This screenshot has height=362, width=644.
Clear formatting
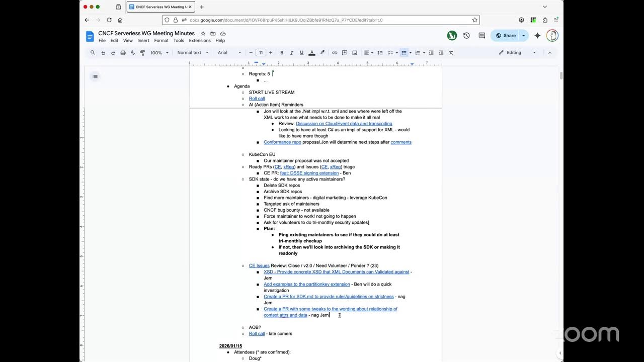pyautogui.click(x=451, y=52)
